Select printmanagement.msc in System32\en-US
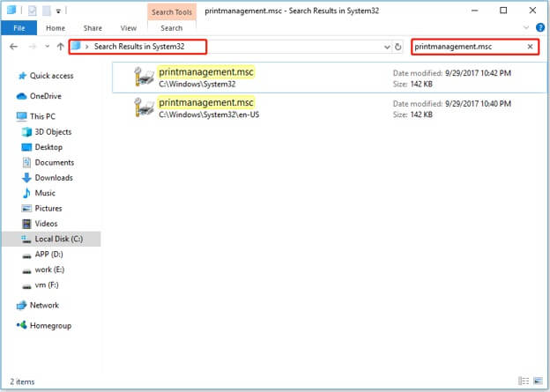This screenshot has width=550, height=392. click(330, 108)
